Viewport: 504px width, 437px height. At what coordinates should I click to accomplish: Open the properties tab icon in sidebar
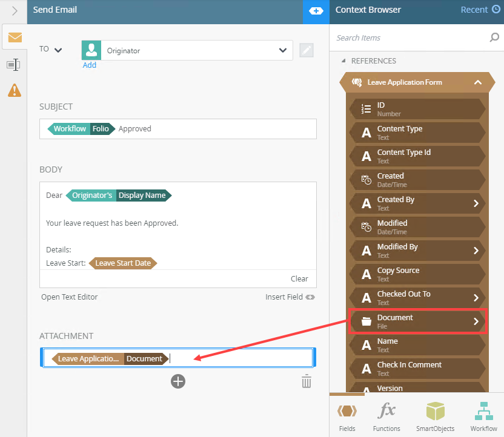[x=14, y=65]
